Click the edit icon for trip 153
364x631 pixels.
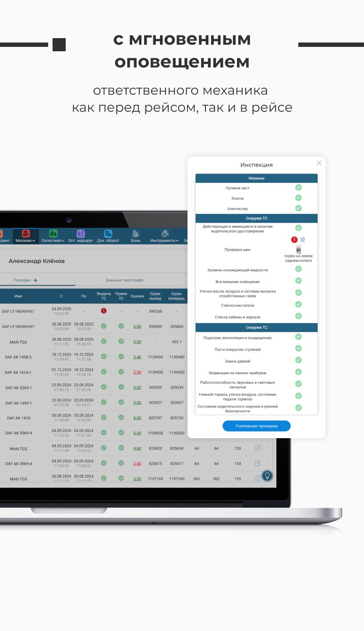coord(258,448)
